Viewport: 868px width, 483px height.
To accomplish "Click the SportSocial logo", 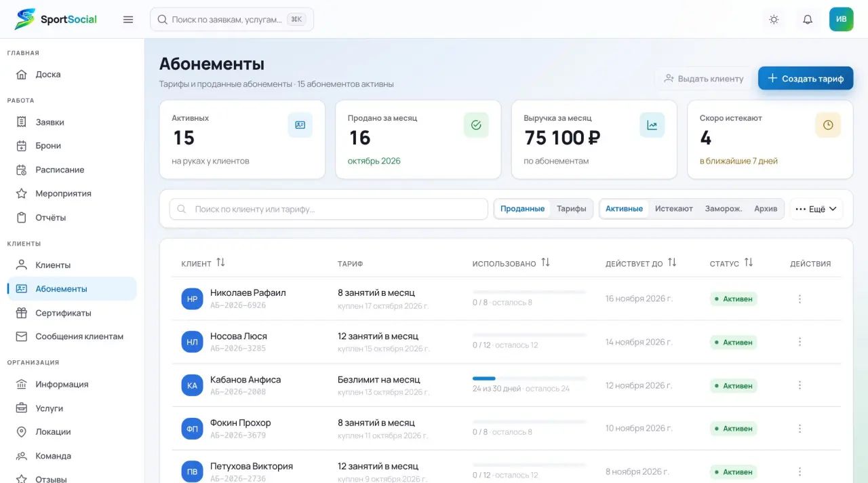I will click(56, 19).
